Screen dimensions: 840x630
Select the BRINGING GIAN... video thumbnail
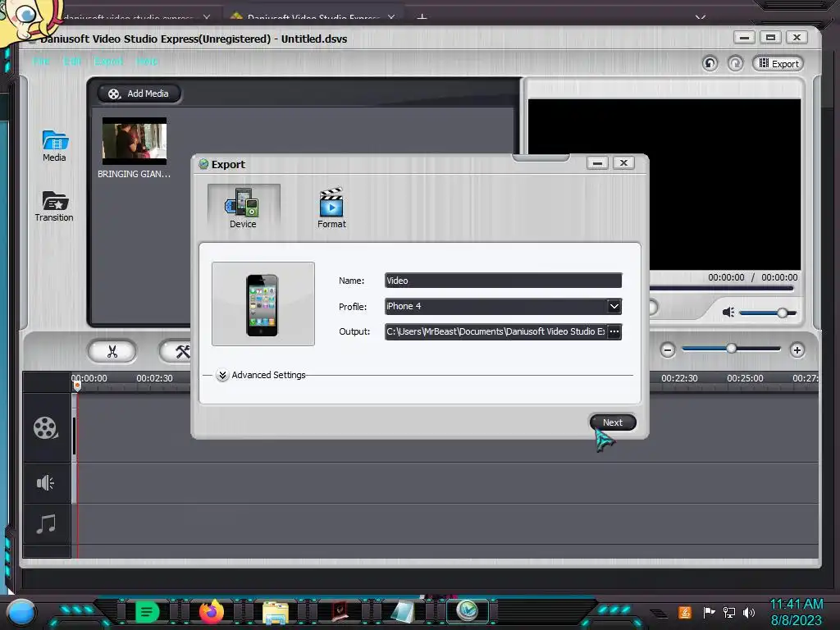(135, 141)
